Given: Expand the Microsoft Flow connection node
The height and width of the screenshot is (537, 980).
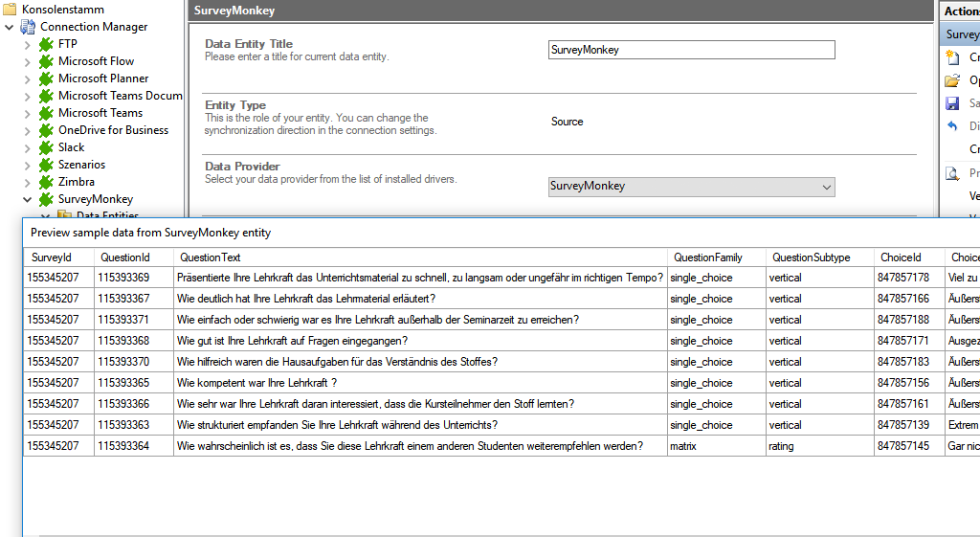Looking at the screenshot, I should [x=26, y=61].
